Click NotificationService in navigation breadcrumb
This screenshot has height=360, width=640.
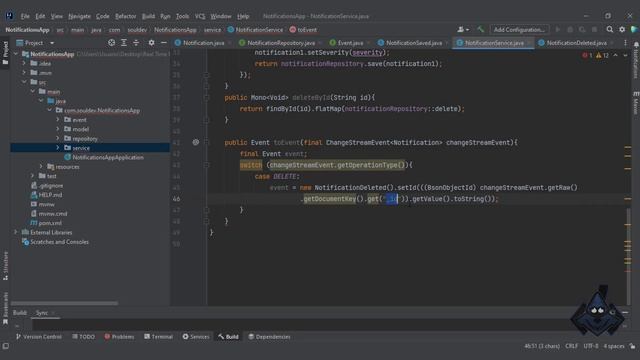[x=255, y=30]
